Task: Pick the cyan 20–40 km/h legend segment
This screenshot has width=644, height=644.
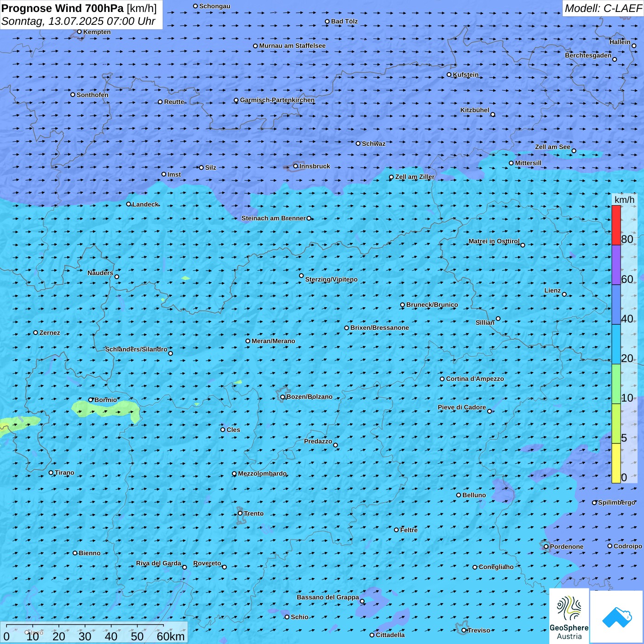Action: 616,344
